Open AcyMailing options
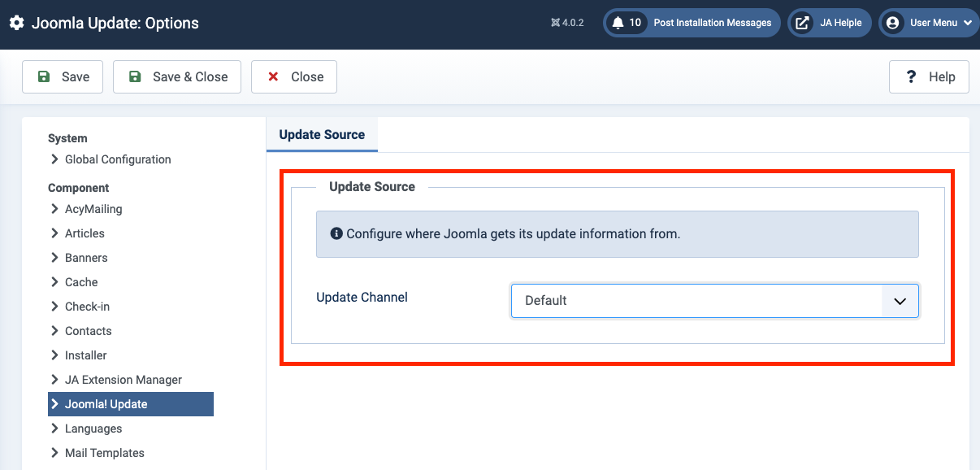980x470 pixels. [93, 209]
